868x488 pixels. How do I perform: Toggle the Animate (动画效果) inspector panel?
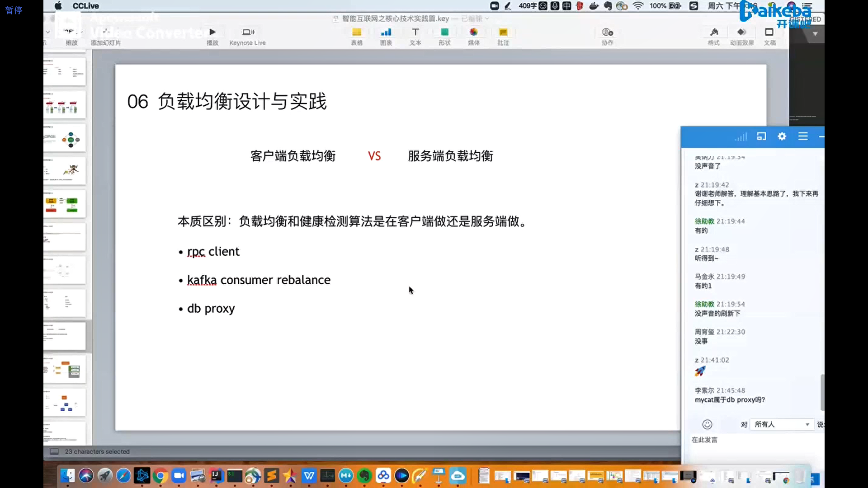[x=741, y=33]
